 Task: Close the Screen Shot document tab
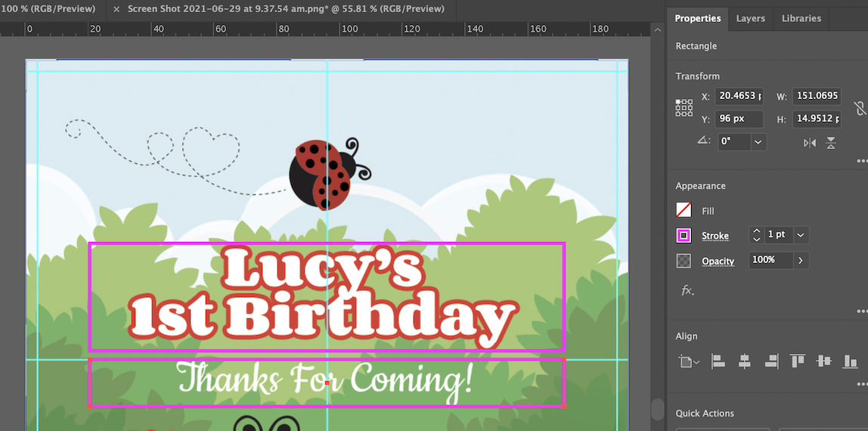pos(116,9)
